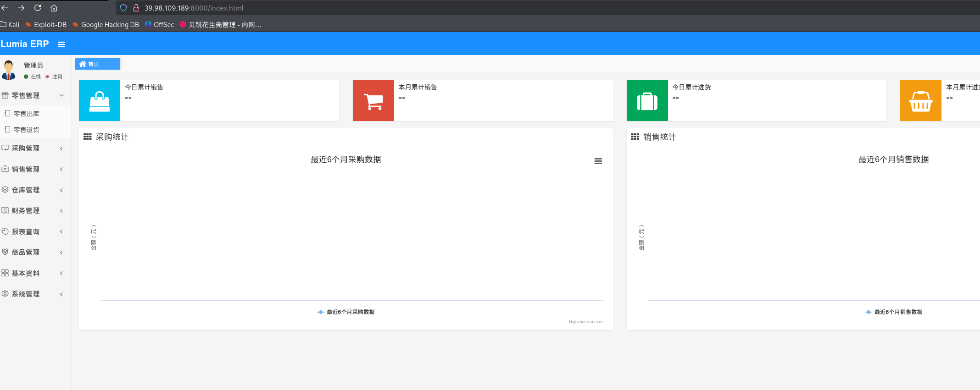Open the 销售管理 menu label
This screenshot has width=980, height=390.
[26, 170]
